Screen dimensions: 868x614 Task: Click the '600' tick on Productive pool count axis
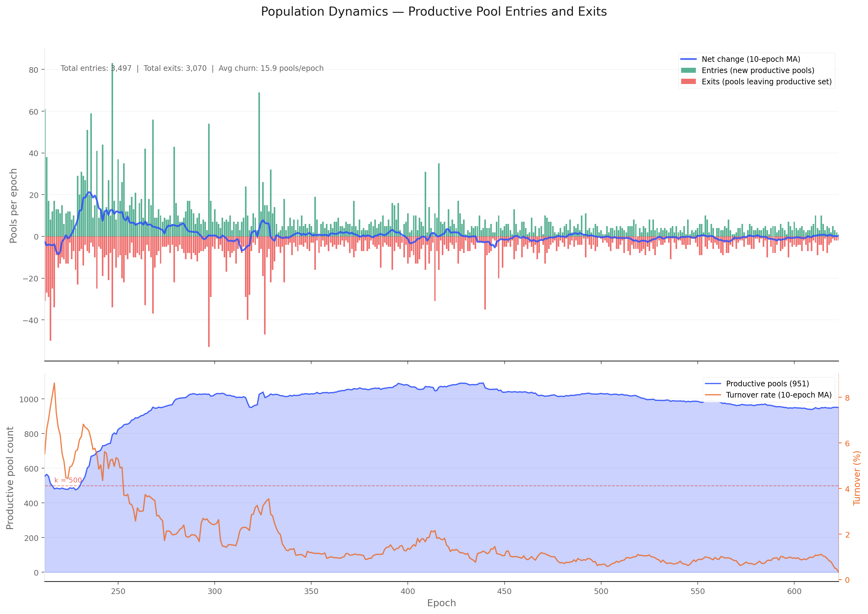pyautogui.click(x=31, y=469)
